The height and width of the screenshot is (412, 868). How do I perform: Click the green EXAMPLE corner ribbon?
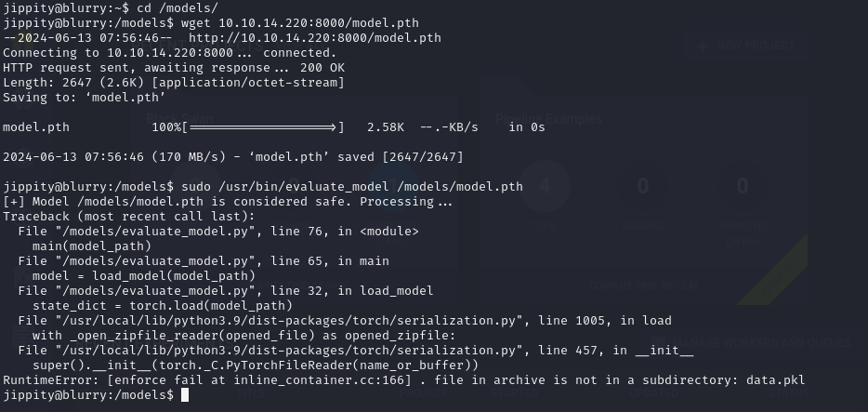[776, 270]
